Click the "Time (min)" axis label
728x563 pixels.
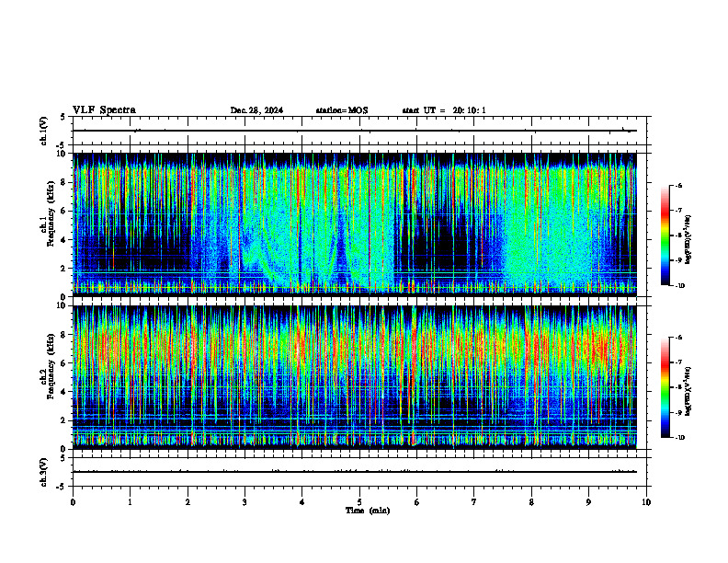[x=368, y=511]
